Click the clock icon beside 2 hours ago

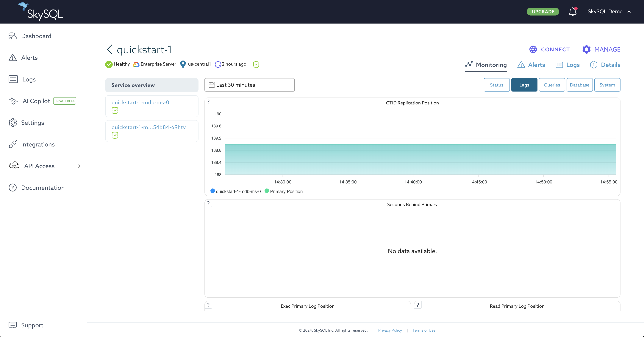point(218,64)
